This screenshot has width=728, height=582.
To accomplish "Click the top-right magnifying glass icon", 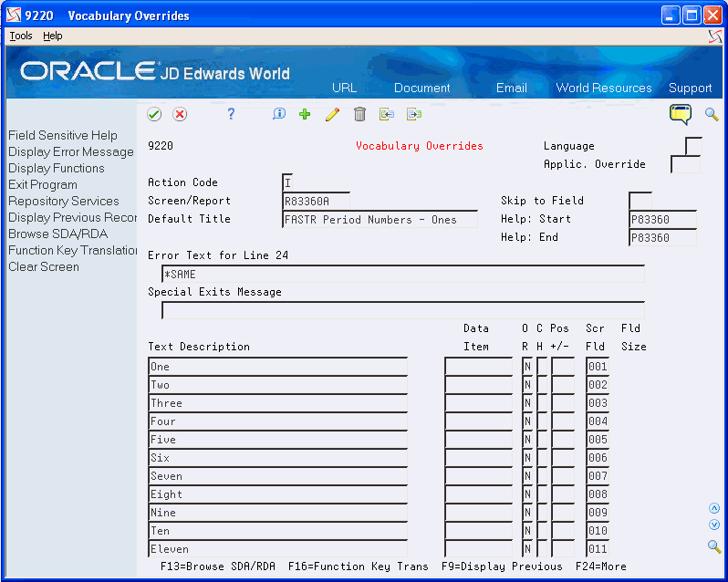I will click(x=712, y=114).
